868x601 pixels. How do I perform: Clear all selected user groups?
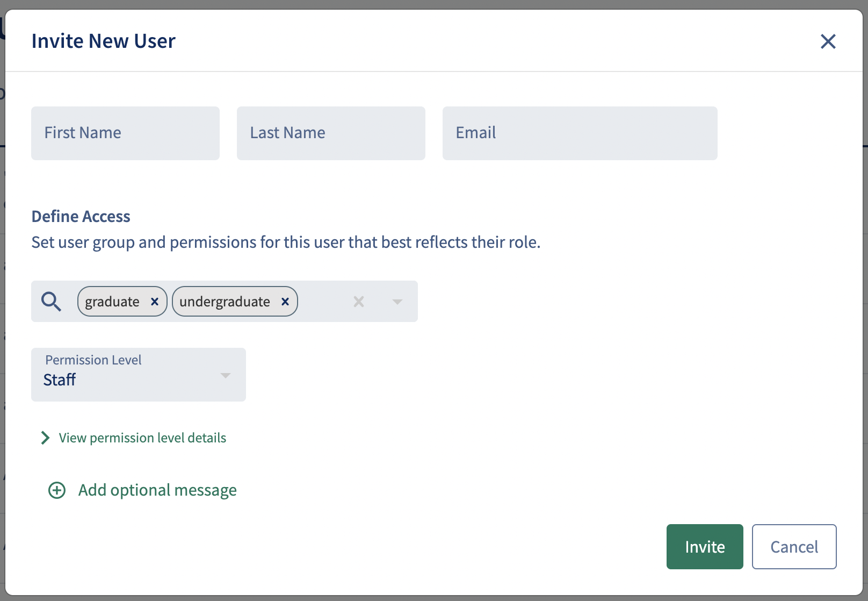tap(359, 302)
